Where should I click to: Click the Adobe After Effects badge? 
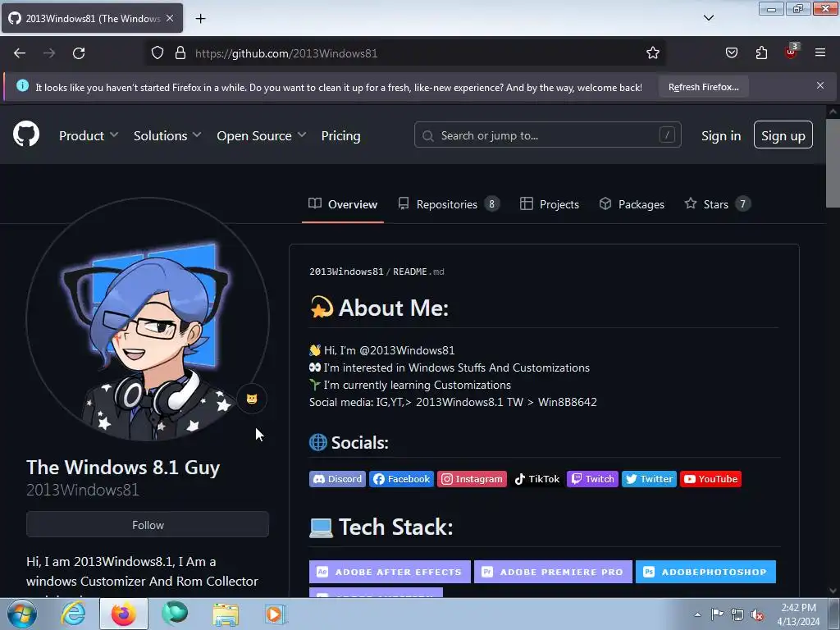coord(390,572)
